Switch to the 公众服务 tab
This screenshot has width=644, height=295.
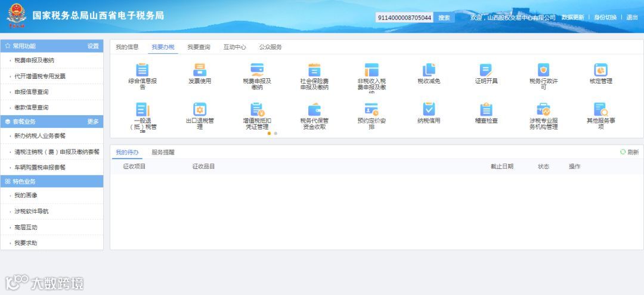pos(270,47)
